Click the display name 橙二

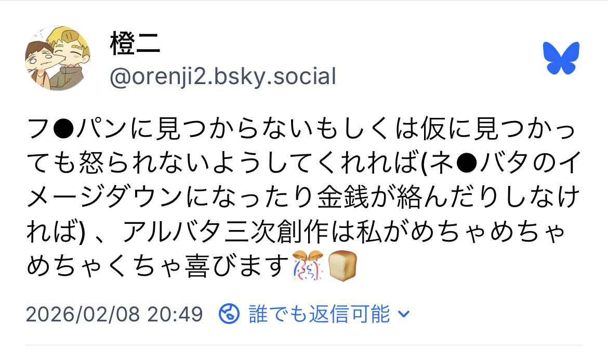click(135, 44)
